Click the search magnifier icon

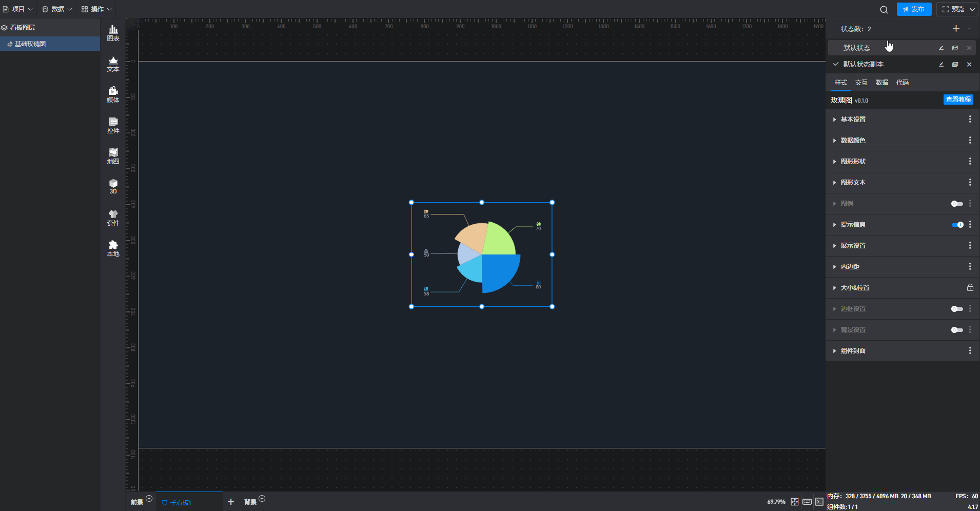click(884, 9)
